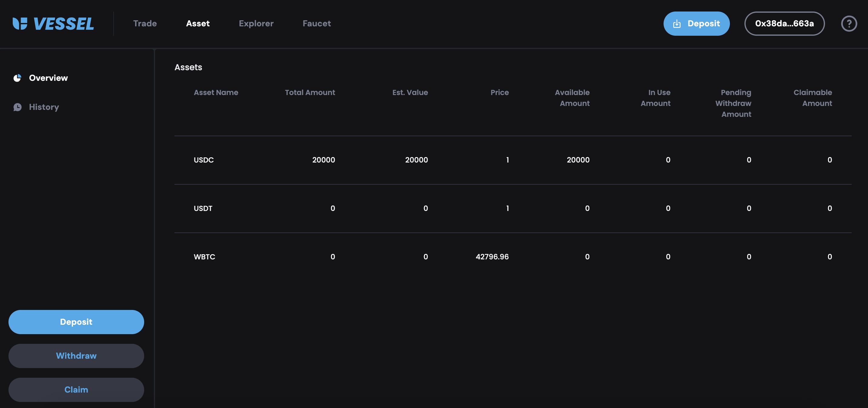Select the History sidebar item
The image size is (868, 408).
pos(44,107)
